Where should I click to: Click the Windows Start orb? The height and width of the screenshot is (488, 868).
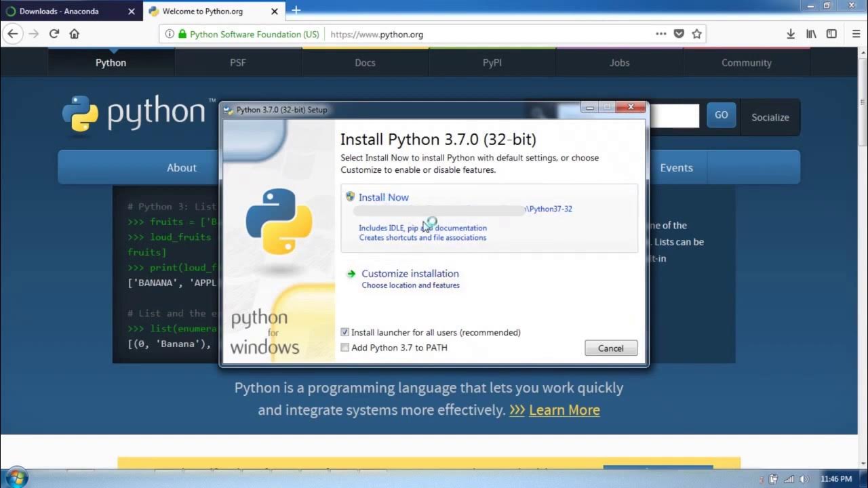click(16, 478)
